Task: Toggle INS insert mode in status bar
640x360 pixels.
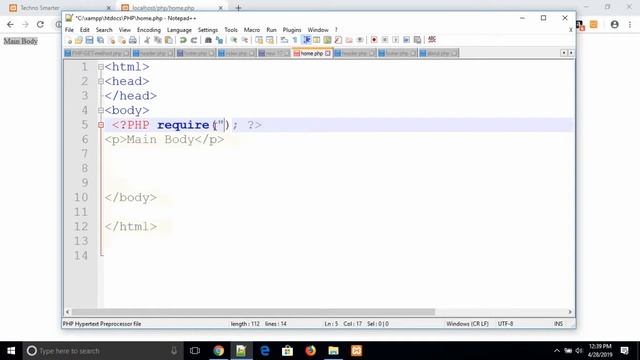Action: [558, 324]
